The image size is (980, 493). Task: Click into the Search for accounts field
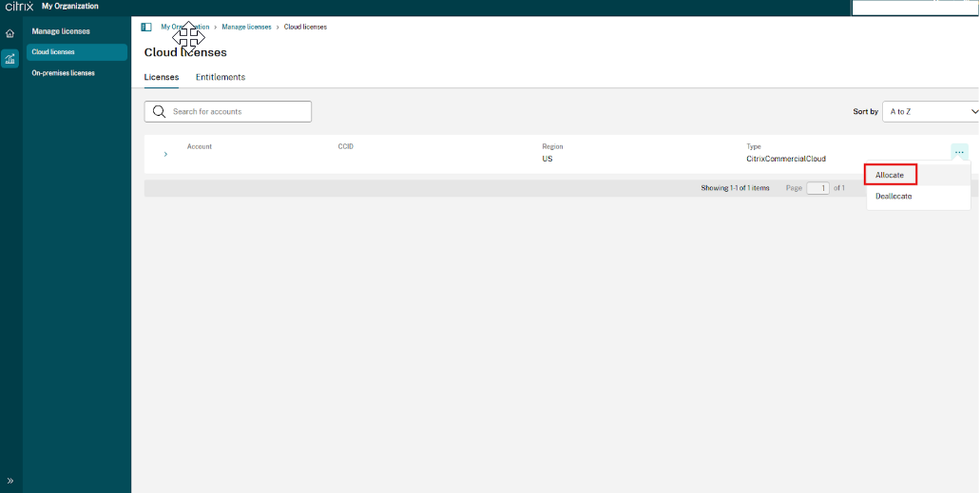point(228,111)
